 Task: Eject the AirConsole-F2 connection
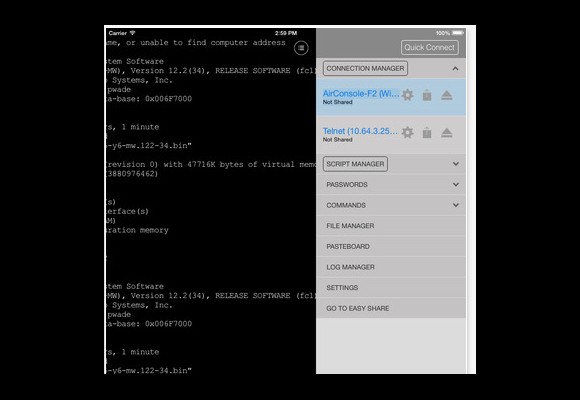pyautogui.click(x=446, y=95)
